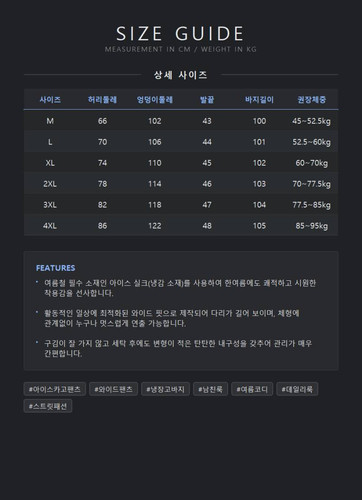The image size is (362, 500).
Task: Open the #데일리룩 tag
Action: [x=297, y=389]
